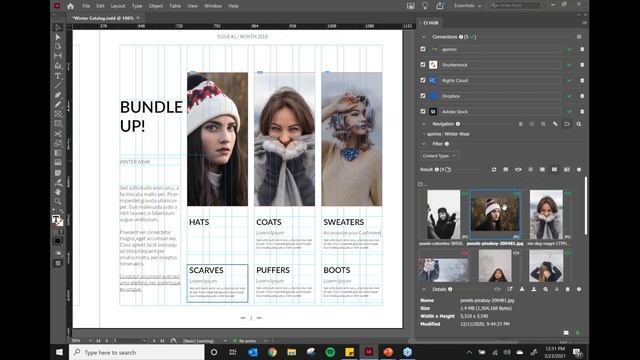This screenshot has height=360, width=640.
Task: Uncheck the Shutterstock connection checkbox
Action: tap(423, 64)
